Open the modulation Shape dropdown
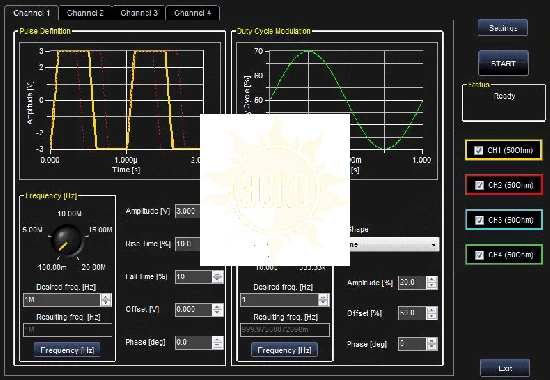The width and height of the screenshot is (550, 380). 394,245
